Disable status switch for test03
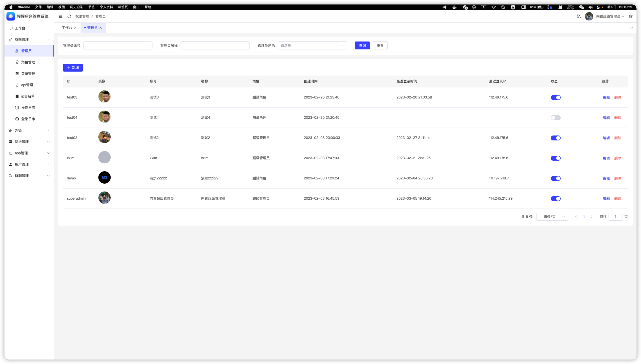 (556, 97)
